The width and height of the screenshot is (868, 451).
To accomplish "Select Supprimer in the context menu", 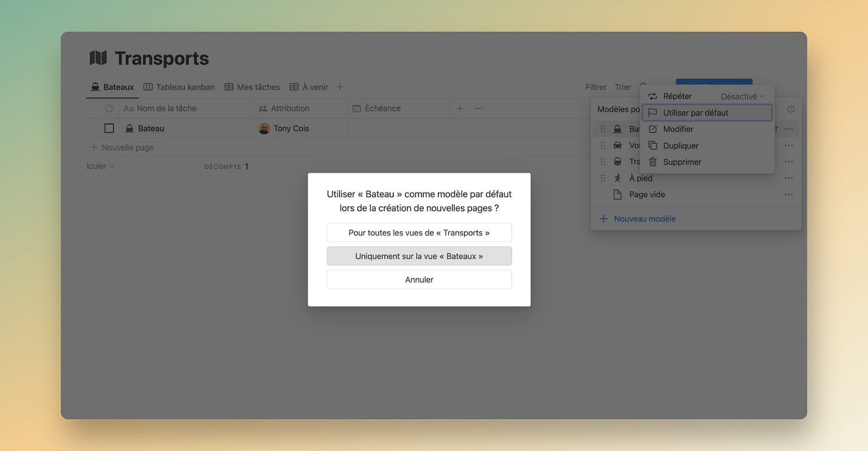I will click(707, 162).
